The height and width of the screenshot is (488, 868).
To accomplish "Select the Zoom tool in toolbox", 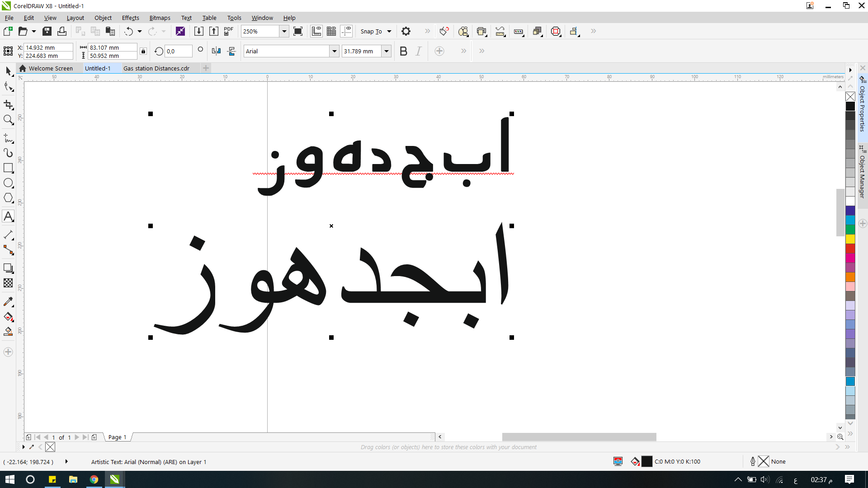I will (8, 120).
